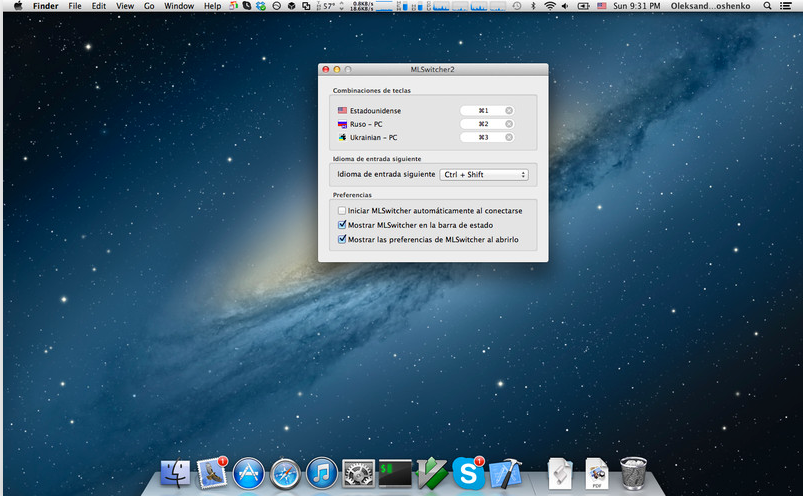
Task: Open the script document stack in the Dock
Action: (x=560, y=473)
